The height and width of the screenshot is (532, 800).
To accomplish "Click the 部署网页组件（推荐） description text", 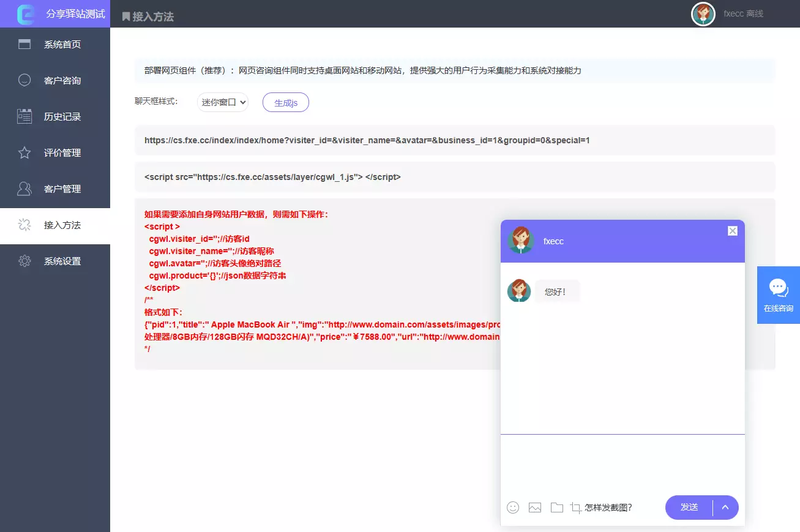I will coord(362,70).
